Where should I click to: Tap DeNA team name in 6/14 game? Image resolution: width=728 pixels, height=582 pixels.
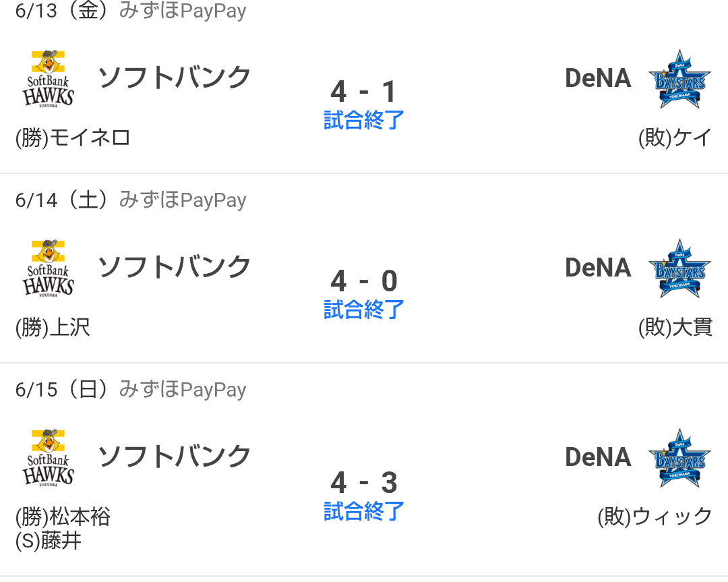[x=598, y=268]
